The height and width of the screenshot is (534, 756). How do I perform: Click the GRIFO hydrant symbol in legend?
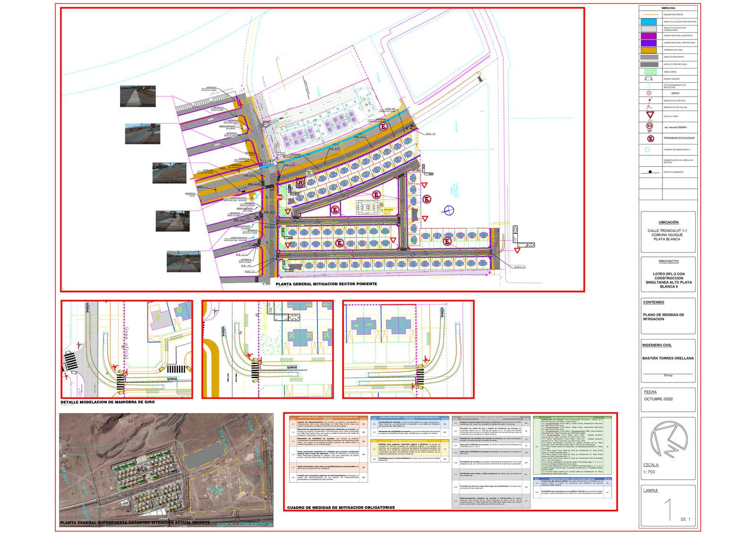[x=649, y=93]
